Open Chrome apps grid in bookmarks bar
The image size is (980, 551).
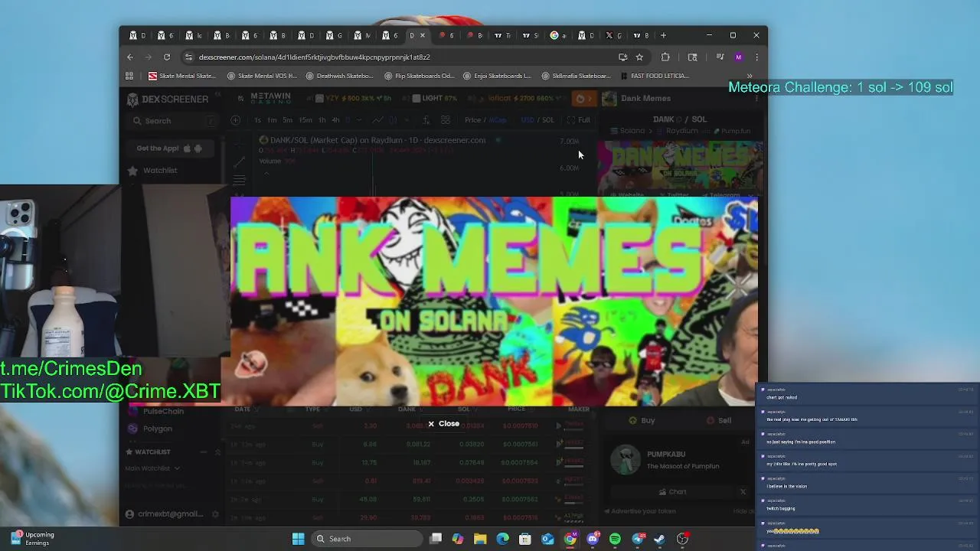pos(129,76)
